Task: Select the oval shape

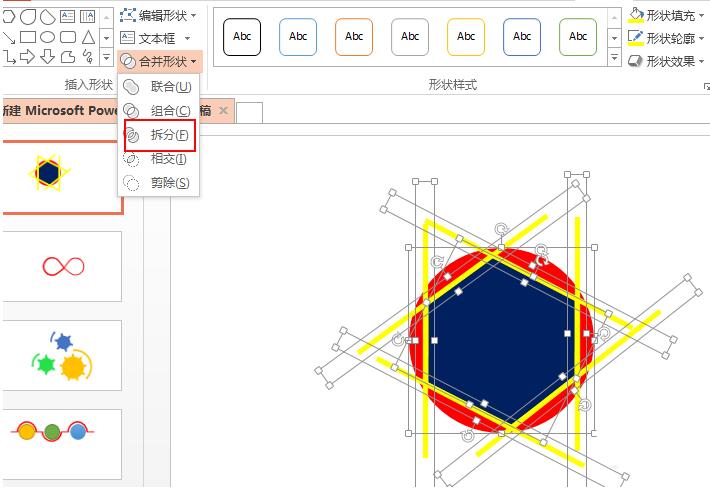Action: pyautogui.click(x=48, y=37)
